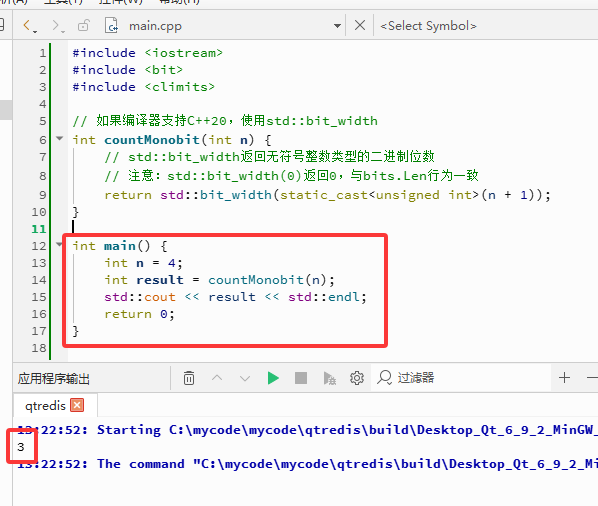This screenshot has height=506, width=598.
Task: Click line number 18 in gutter
Action: pyautogui.click(x=39, y=348)
